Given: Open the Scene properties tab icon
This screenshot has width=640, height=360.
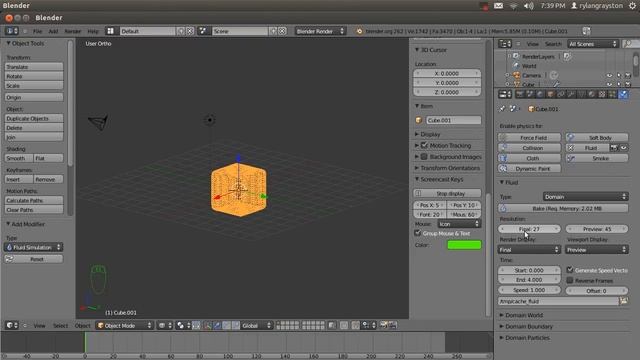Looking at the screenshot, I should (x=530, y=94).
